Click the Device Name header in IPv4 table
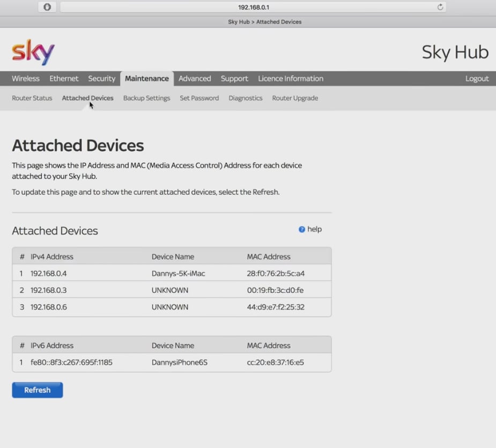 click(173, 257)
